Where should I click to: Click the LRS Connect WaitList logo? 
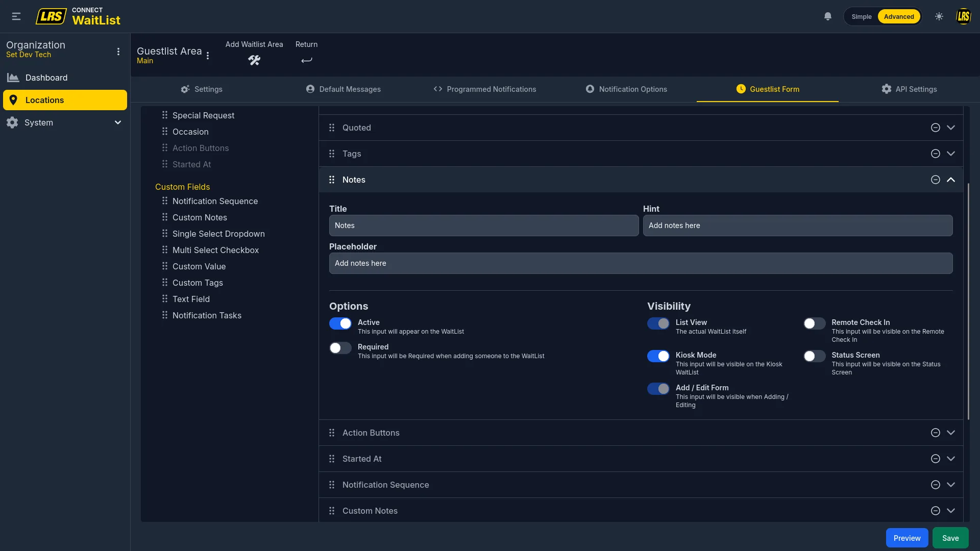[78, 16]
